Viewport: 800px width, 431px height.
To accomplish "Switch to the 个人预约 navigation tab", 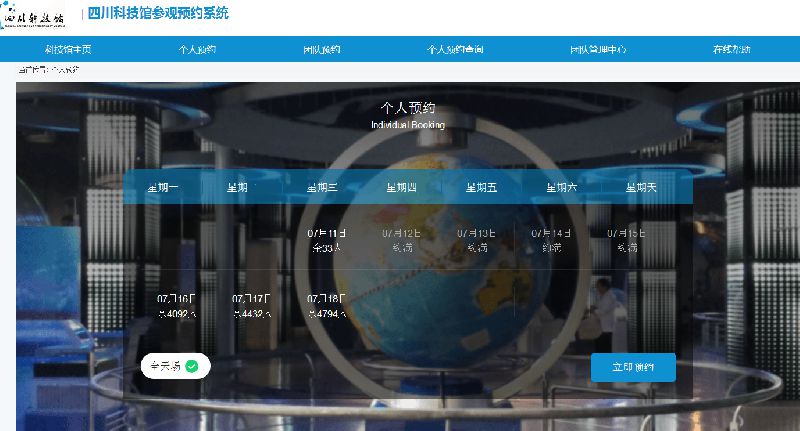I will coord(197,49).
